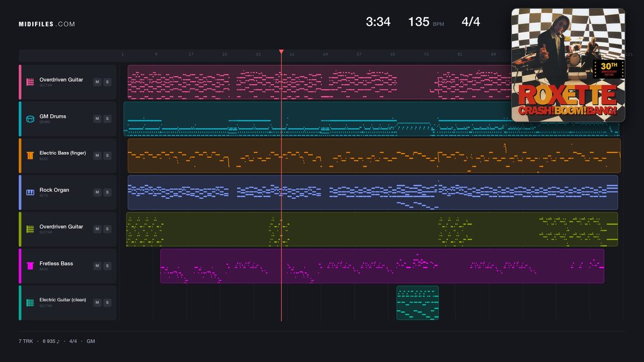Screen dimensions: 644x362
Task: Click the small green Electric Guitar (clean) clip
Action: tap(417, 303)
